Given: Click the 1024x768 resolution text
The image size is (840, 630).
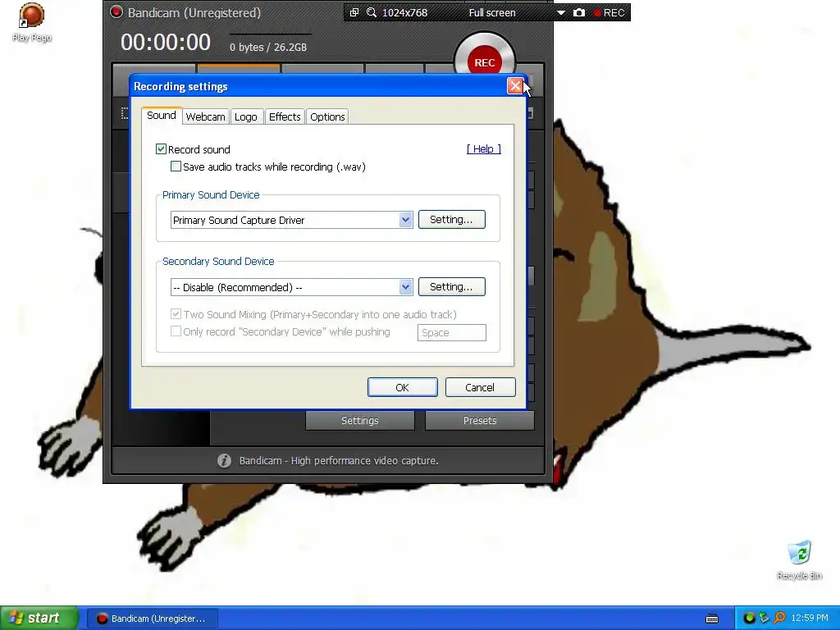Looking at the screenshot, I should (x=404, y=12).
